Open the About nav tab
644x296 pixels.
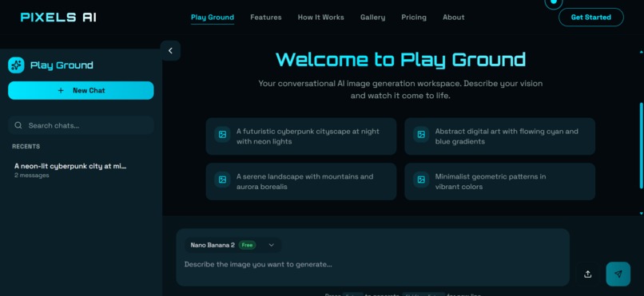[453, 18]
